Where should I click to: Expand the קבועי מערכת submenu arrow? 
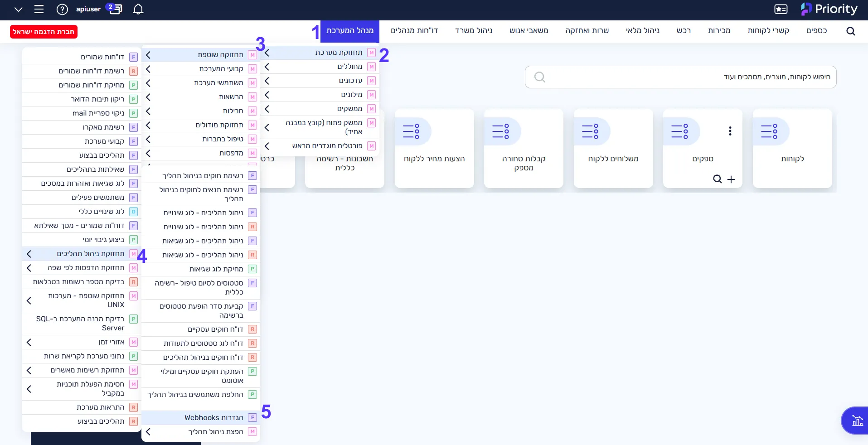(x=148, y=69)
